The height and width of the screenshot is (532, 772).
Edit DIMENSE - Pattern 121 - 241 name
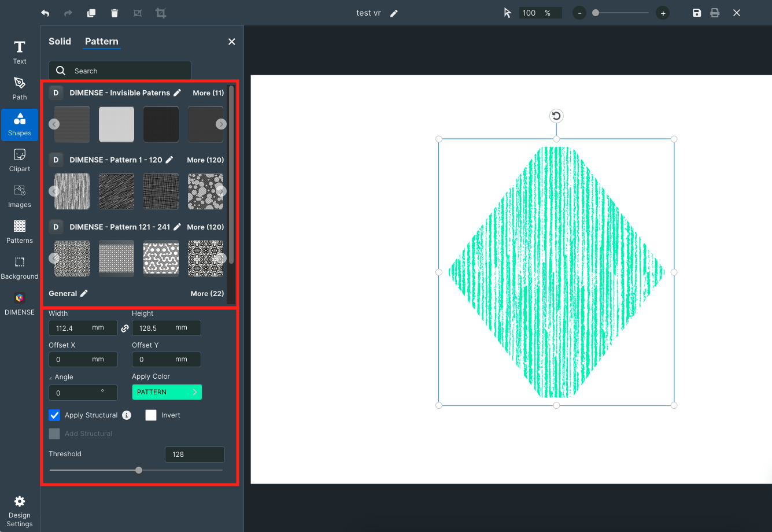click(177, 227)
